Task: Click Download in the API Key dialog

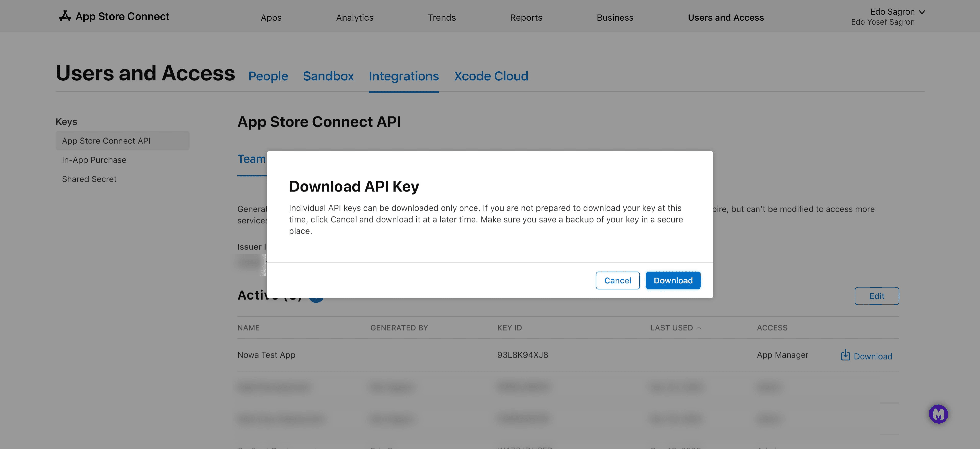Action: 673,280
